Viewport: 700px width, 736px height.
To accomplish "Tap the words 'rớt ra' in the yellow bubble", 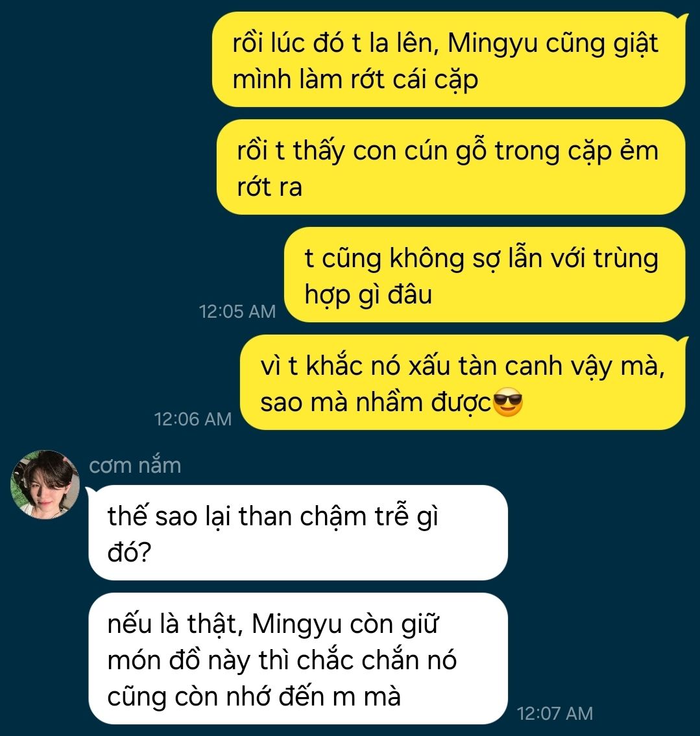I will tap(269, 187).
